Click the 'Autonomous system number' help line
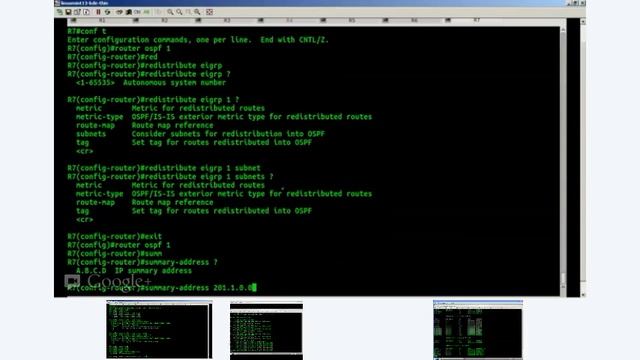Image resolution: width=640 pixels, height=360 pixels. point(151,82)
